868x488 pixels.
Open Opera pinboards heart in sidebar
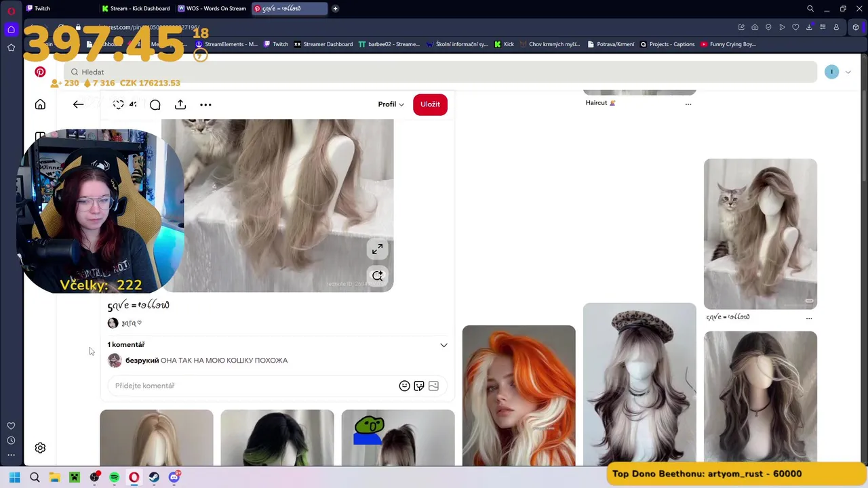tap(11, 426)
